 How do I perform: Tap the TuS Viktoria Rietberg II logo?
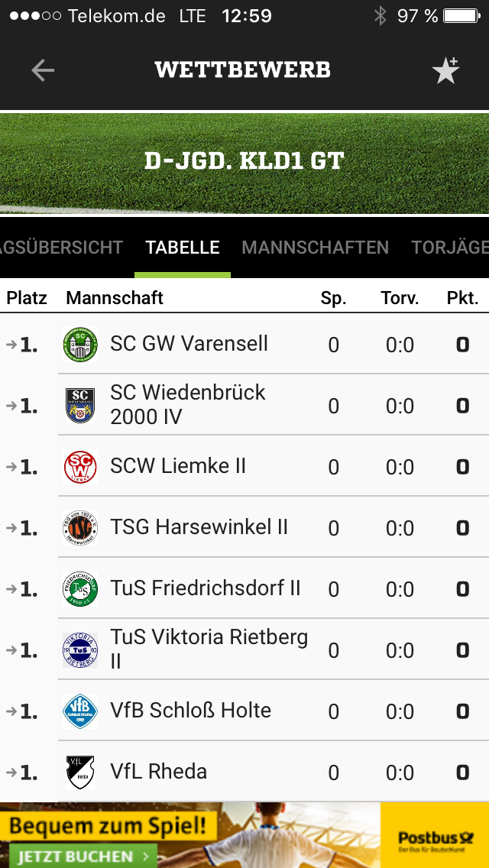pos(80,650)
